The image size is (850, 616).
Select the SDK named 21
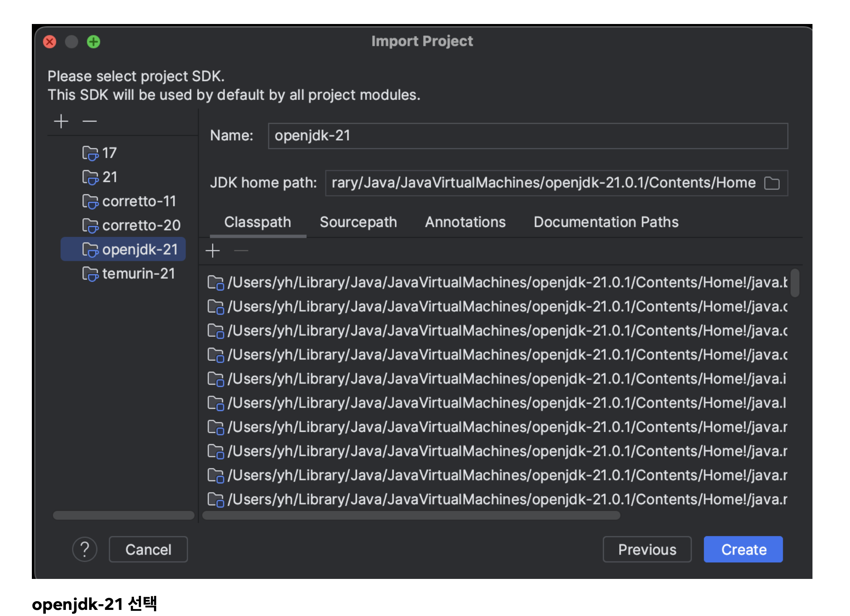point(109,177)
